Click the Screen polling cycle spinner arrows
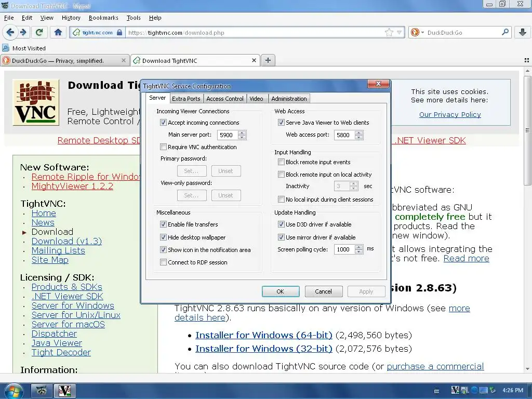Image resolution: width=532 pixels, height=399 pixels. pyautogui.click(x=358, y=249)
